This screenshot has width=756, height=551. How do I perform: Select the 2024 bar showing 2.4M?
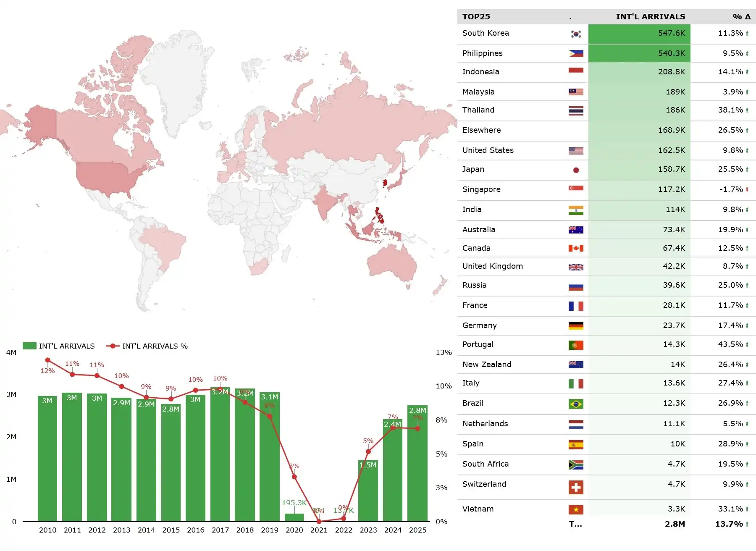pos(393,470)
